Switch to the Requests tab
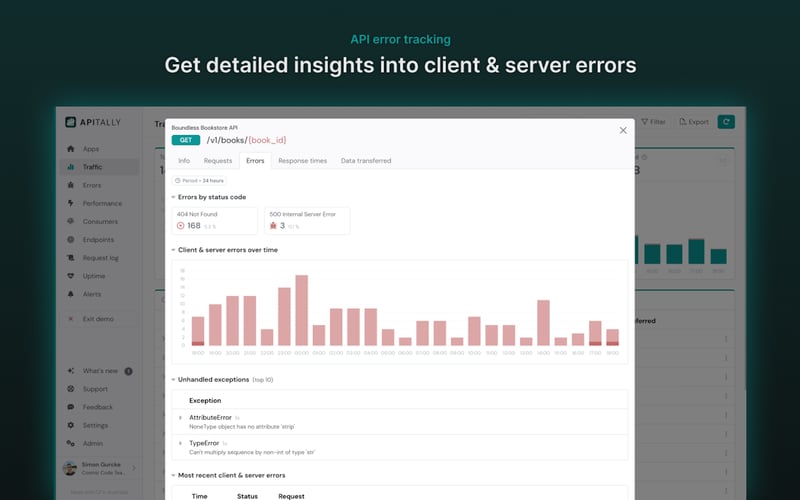 pyautogui.click(x=218, y=161)
